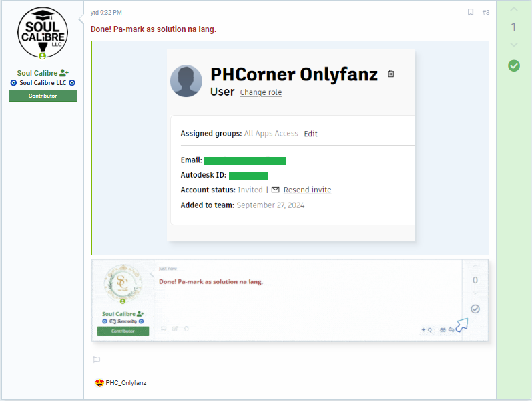Click the mark-as-solution check icon in lower preview
The height and width of the screenshot is (401, 532).
pos(475,309)
